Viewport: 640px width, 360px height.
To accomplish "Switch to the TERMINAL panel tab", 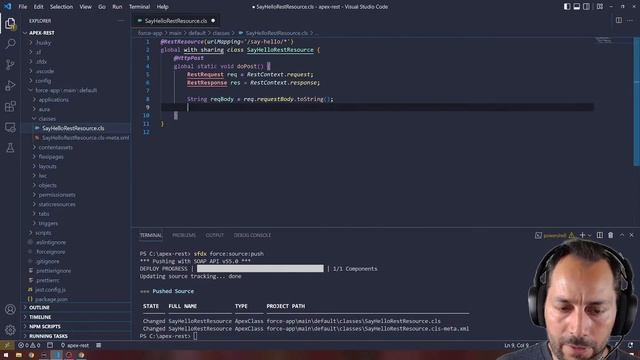I will coord(151,236).
